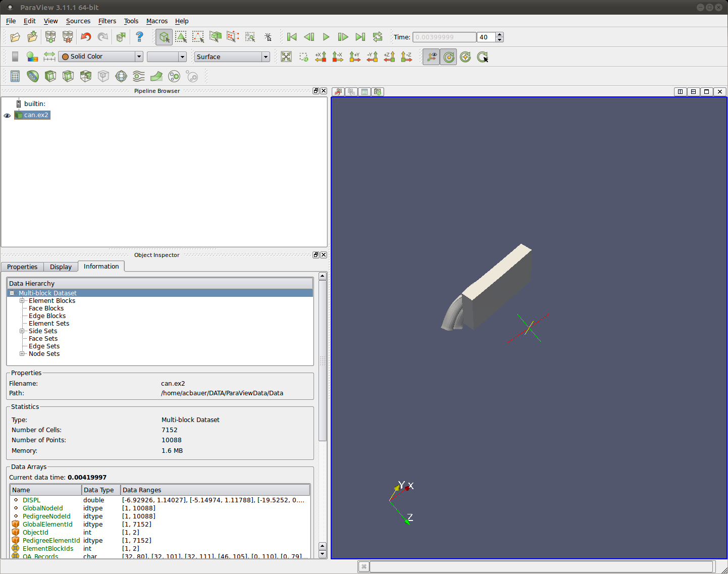Click Rescale to Data Range icon
This screenshot has width=728, height=574.
pos(49,57)
